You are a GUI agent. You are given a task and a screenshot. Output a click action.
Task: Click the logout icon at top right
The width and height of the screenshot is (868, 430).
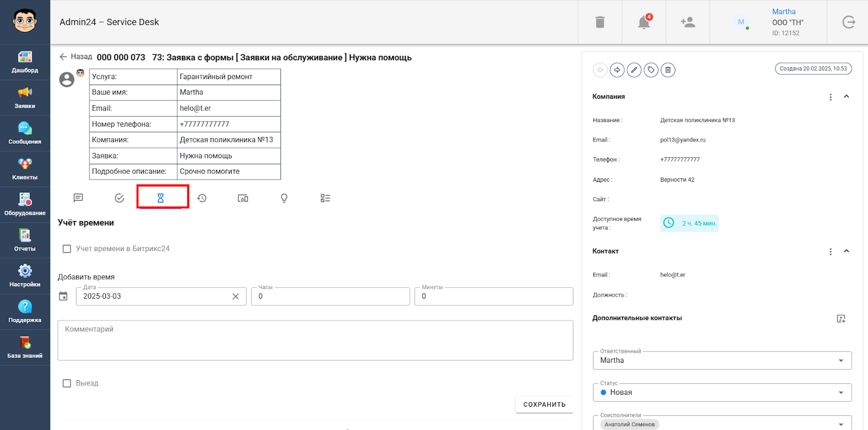[x=848, y=22]
